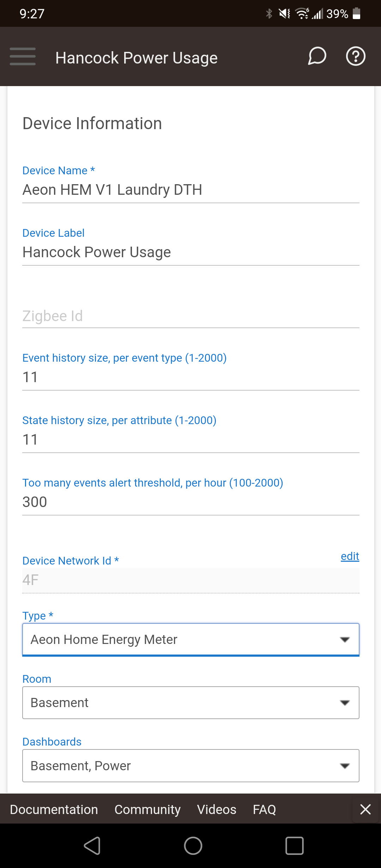Open the Documentation link

54,809
